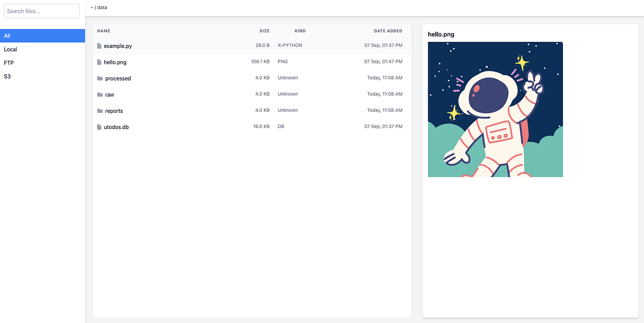Sort files by the SIZE column

tap(264, 31)
